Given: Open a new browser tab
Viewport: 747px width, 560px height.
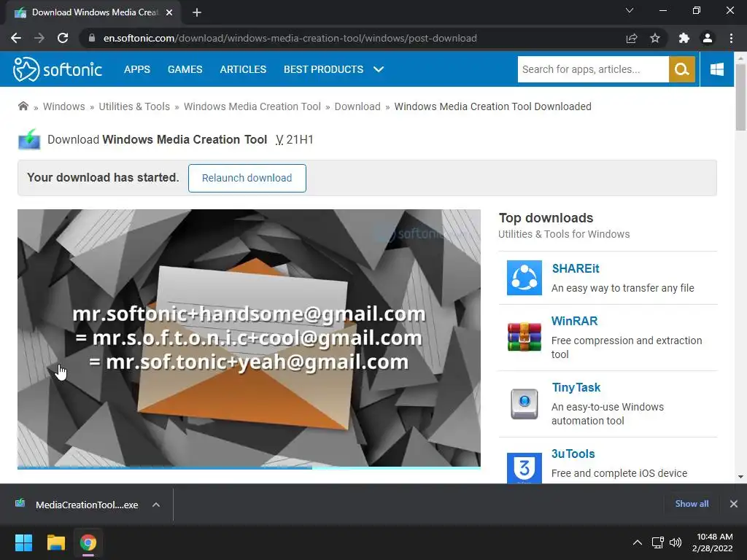Looking at the screenshot, I should (x=197, y=12).
